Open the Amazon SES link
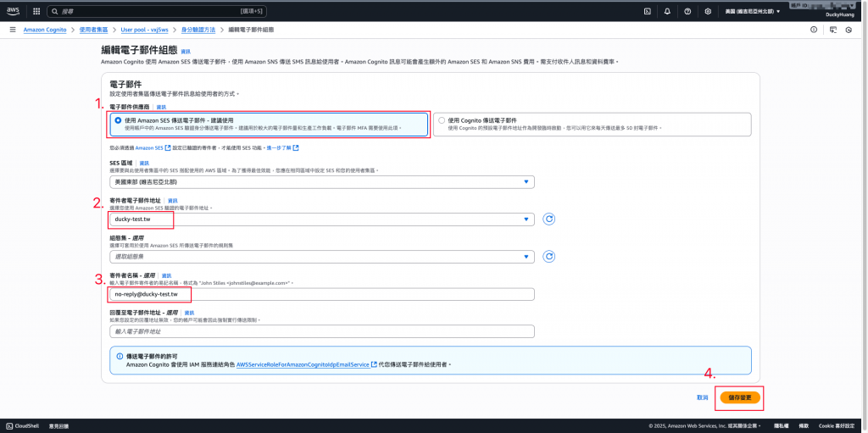The height and width of the screenshot is (433, 868). click(149, 147)
